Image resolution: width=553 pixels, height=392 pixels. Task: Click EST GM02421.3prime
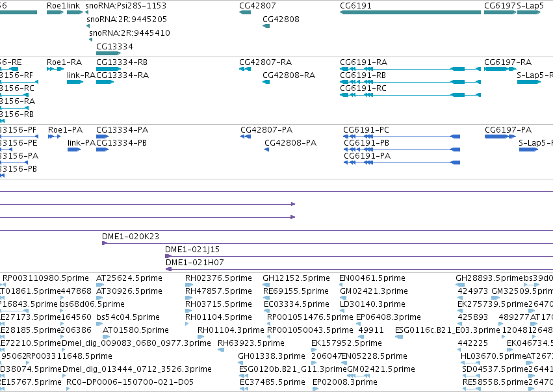(374, 291)
